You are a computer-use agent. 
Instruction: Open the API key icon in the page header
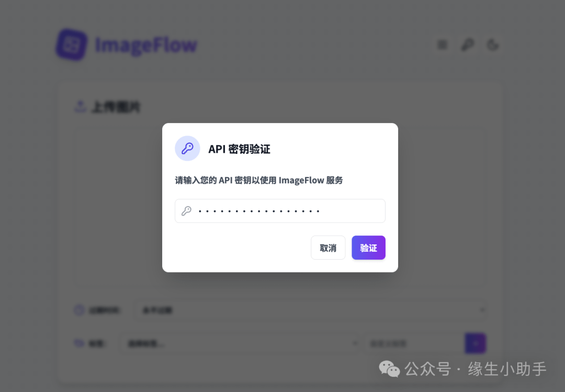coord(467,44)
